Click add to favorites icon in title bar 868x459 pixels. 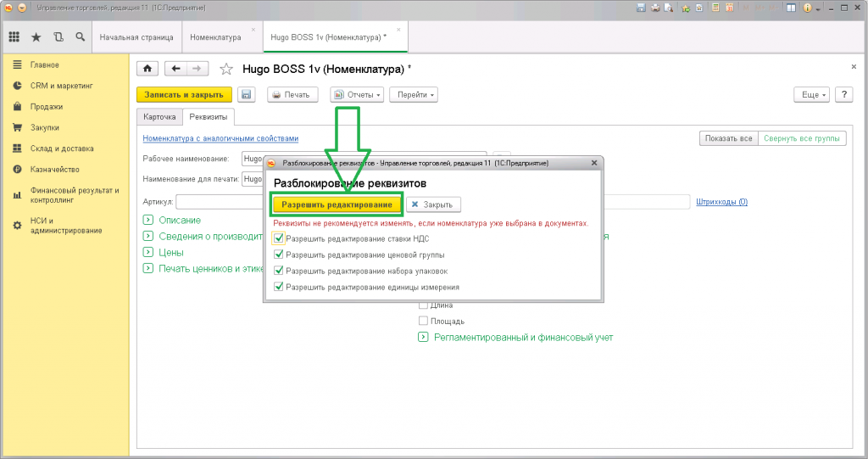pos(685,8)
